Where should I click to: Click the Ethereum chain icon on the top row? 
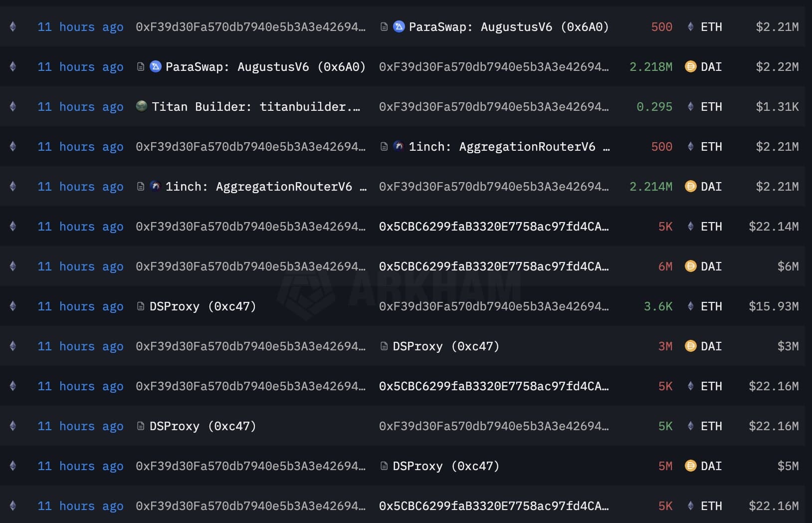(12, 27)
